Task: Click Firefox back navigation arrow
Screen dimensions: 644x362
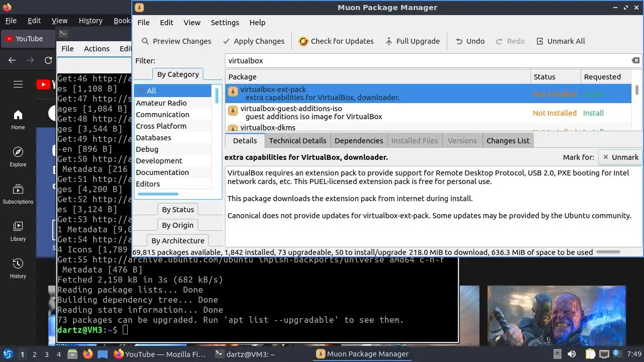Action: (12, 60)
